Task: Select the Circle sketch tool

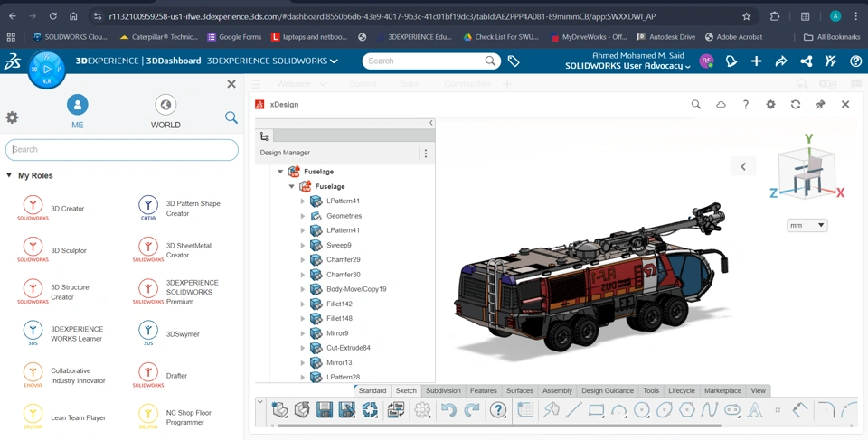Action: (x=642, y=410)
